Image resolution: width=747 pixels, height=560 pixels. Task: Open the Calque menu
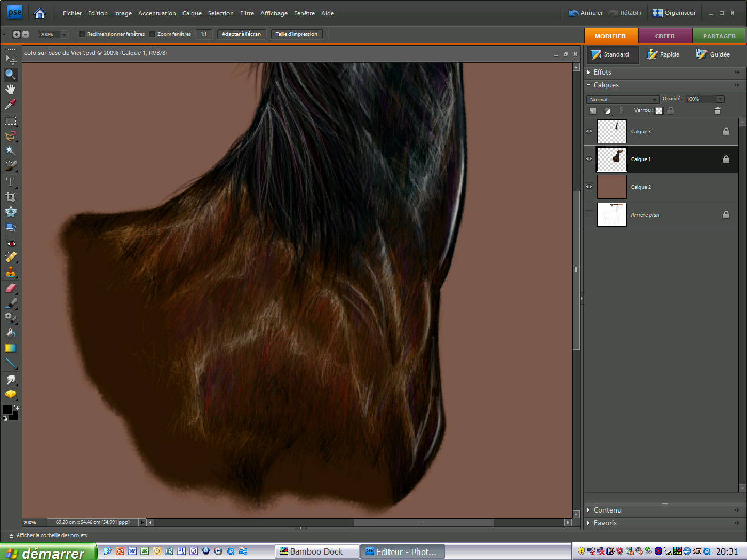point(192,13)
